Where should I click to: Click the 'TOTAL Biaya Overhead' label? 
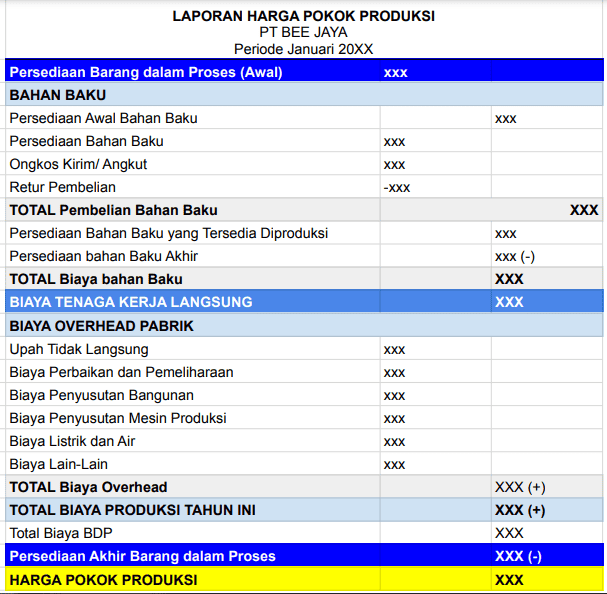(x=88, y=487)
